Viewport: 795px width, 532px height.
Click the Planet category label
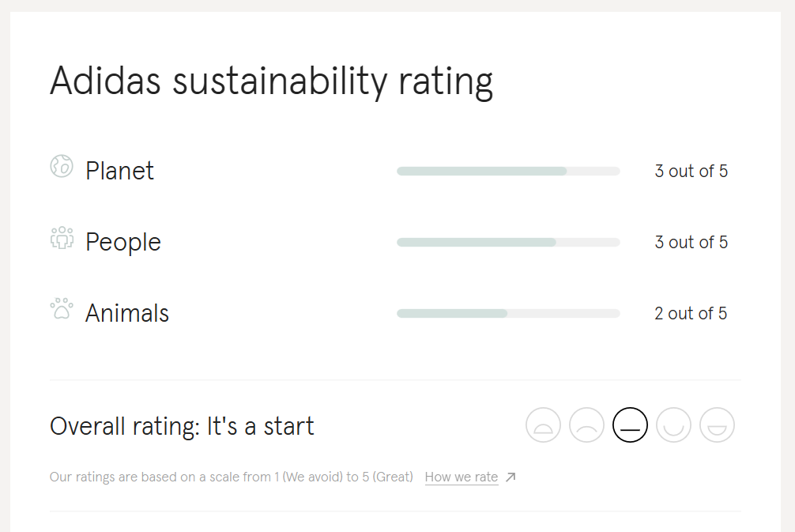point(120,171)
